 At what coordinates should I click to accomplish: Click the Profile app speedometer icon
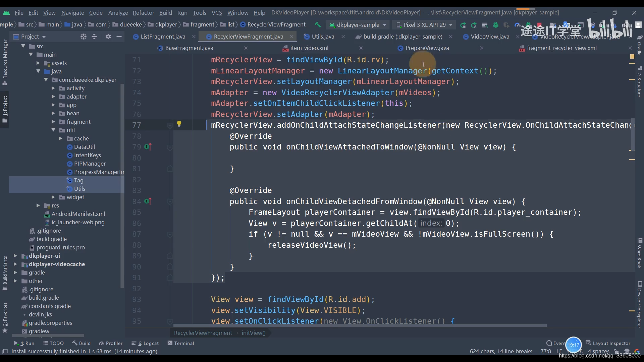(x=517, y=25)
